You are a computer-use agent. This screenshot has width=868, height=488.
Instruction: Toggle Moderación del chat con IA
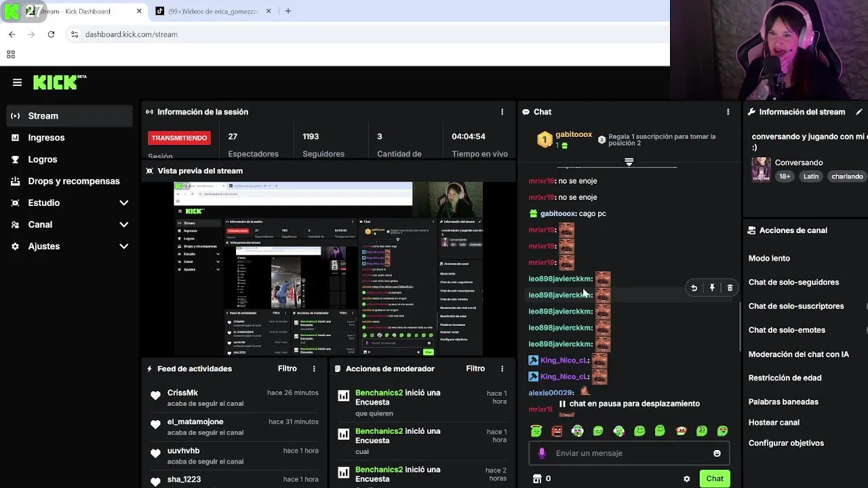coord(798,354)
